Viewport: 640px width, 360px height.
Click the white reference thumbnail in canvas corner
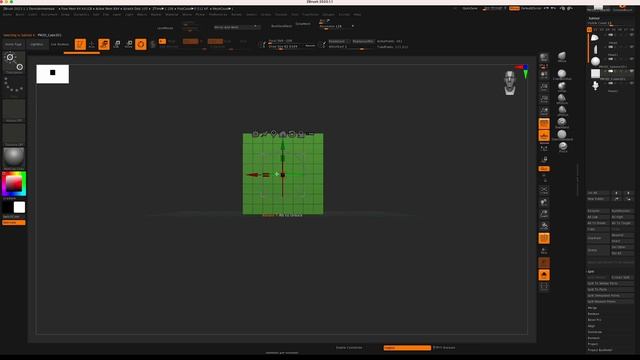pos(53,74)
